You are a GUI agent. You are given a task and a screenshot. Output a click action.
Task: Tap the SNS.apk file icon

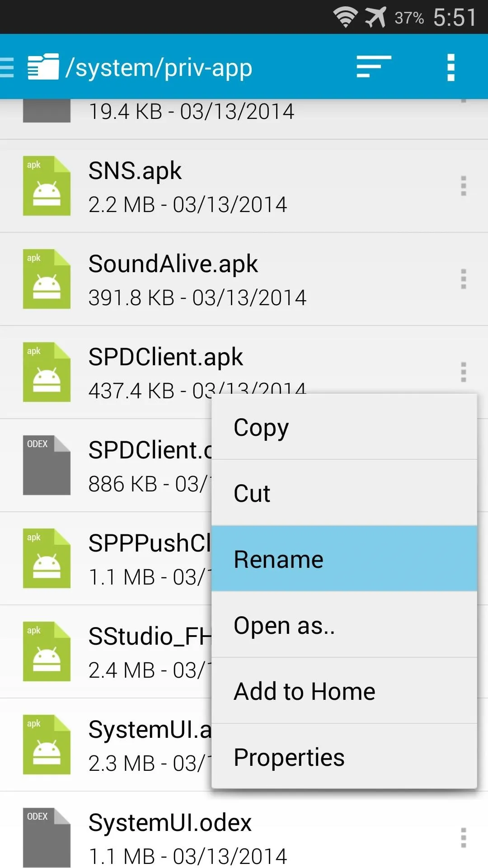point(47,186)
